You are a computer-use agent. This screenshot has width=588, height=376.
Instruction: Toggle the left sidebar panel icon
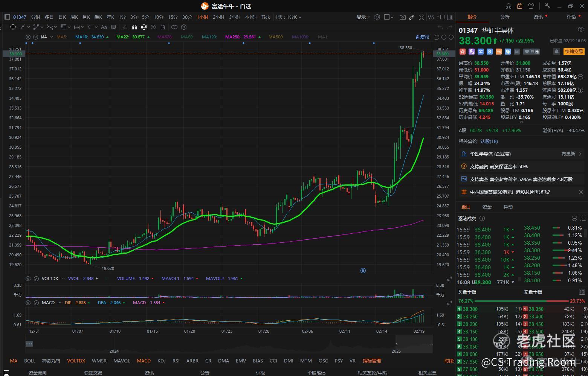coord(7,17)
